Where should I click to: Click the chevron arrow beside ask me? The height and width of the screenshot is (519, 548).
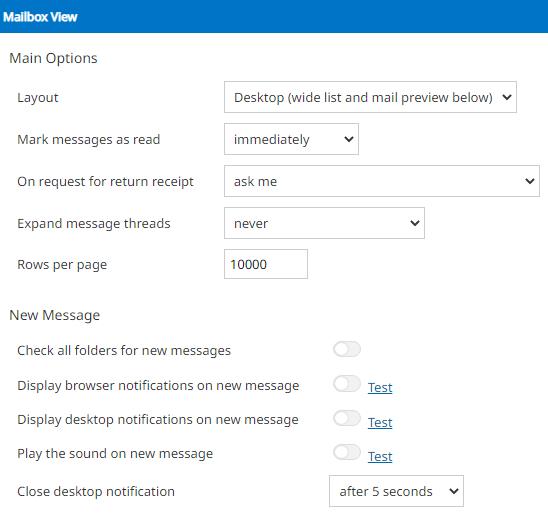[530, 181]
